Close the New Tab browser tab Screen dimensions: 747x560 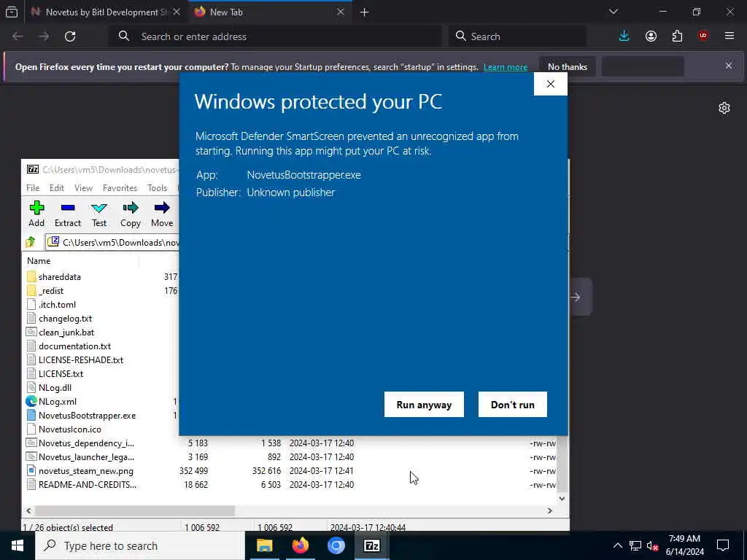(x=340, y=12)
